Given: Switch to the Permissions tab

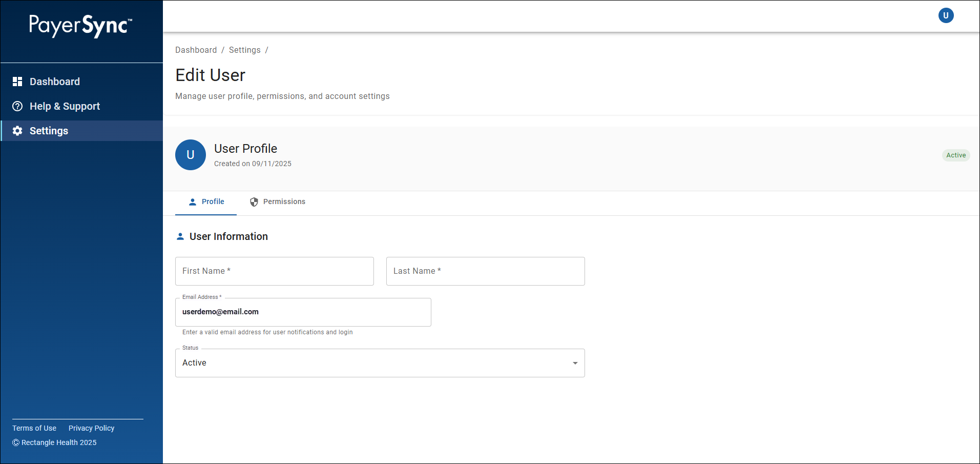Looking at the screenshot, I should [284, 201].
